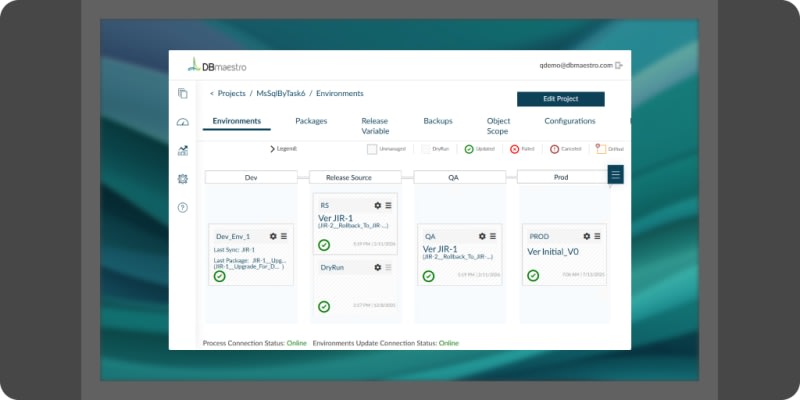Click the green check status on Dev_Env_1
This screenshot has width=800, height=400.
[219, 276]
